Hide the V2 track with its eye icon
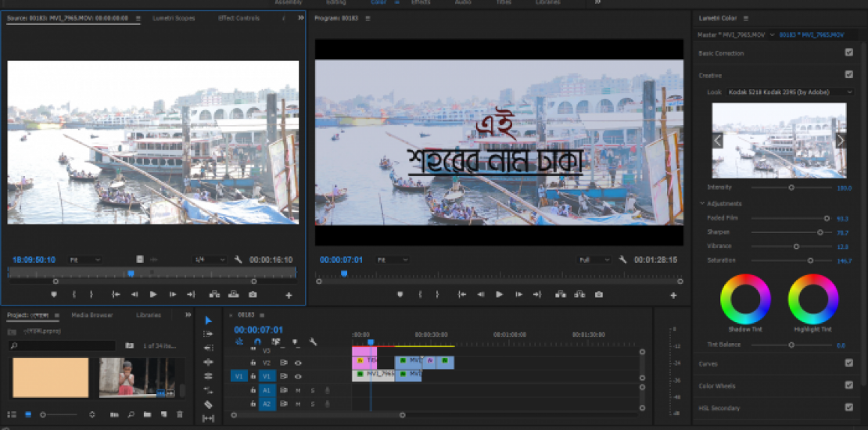Screen dimensions: 868x430 pos(297,363)
